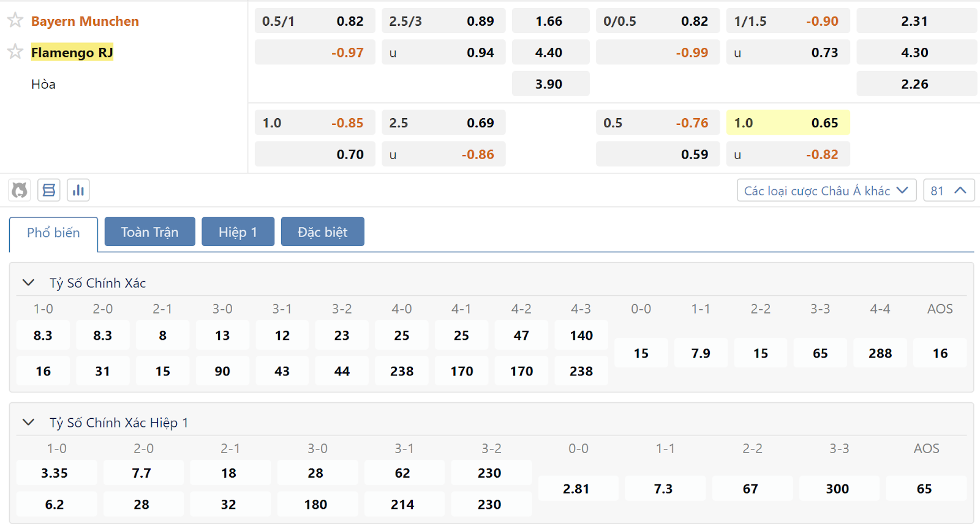Image resolution: width=980 pixels, height=526 pixels.
Task: Bet full-time correct score 2-1 at 8
Action: [x=162, y=335]
